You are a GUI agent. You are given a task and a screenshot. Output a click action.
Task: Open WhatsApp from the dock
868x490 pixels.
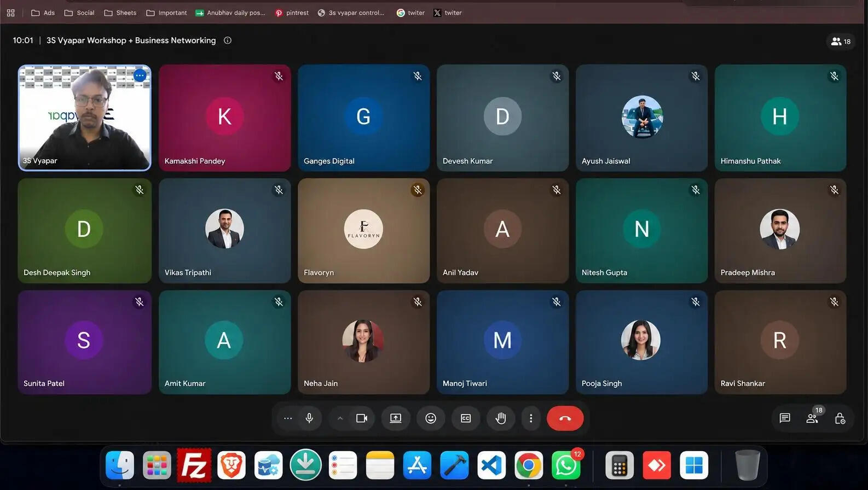pos(566,465)
